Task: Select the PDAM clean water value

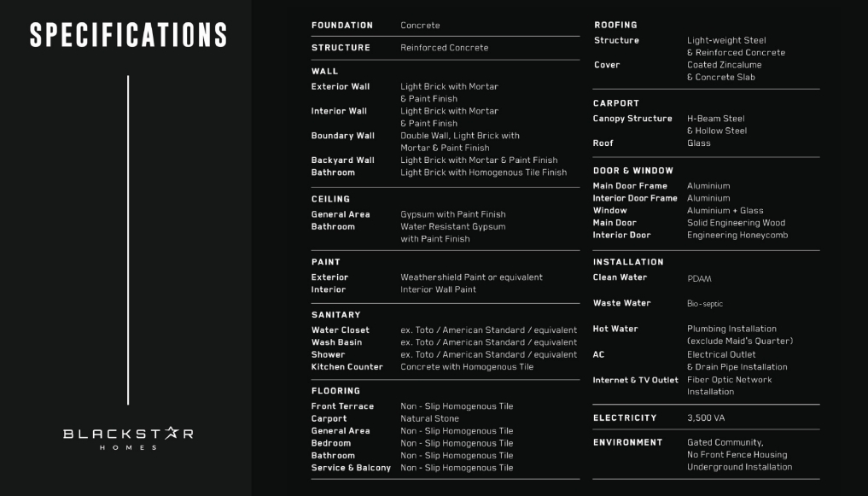Action: pyautogui.click(x=699, y=279)
